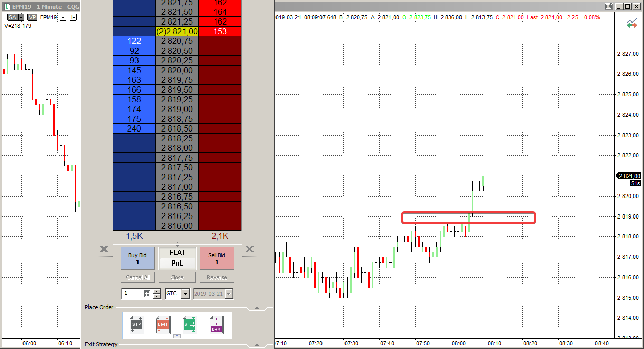The width and height of the screenshot is (644, 349).
Task: Increase the order quantity with up arrow
Action: tap(157, 291)
